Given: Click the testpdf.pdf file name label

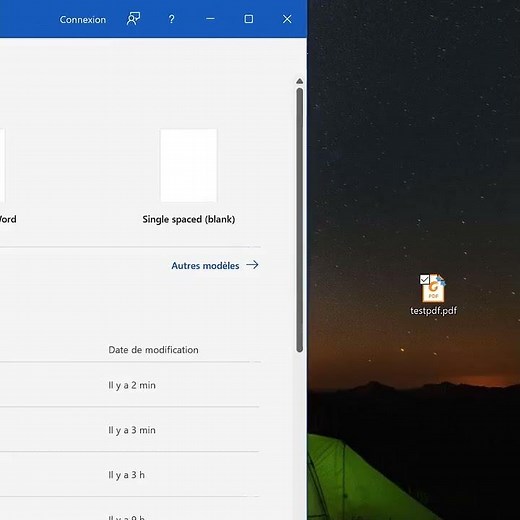Looking at the screenshot, I should point(433,310).
